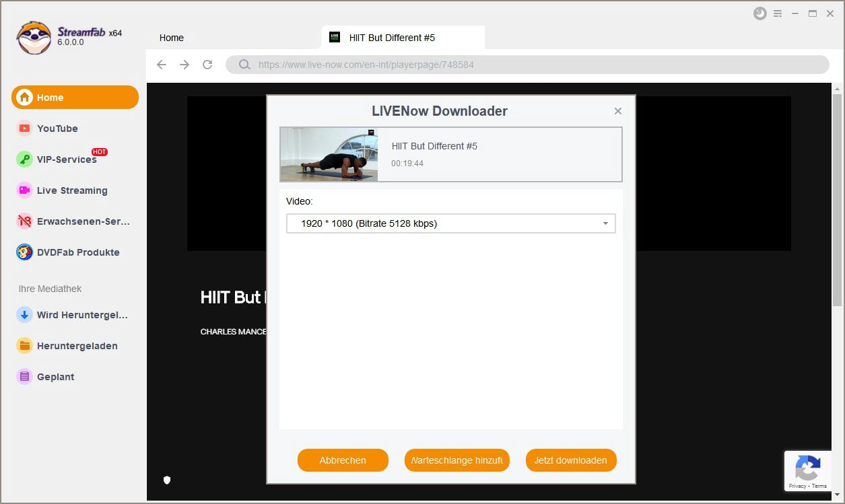Click the YouTube icon in sidebar

pos(25,129)
